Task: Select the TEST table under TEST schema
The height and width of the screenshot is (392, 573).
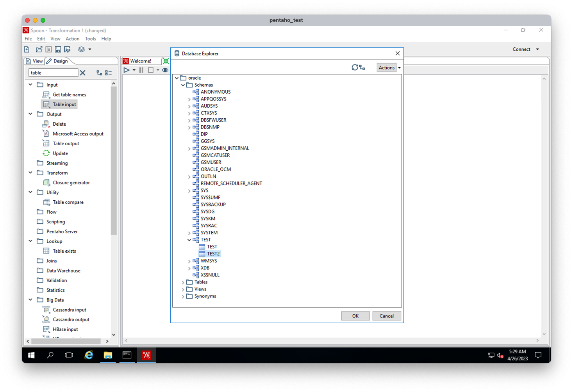Action: click(x=212, y=247)
